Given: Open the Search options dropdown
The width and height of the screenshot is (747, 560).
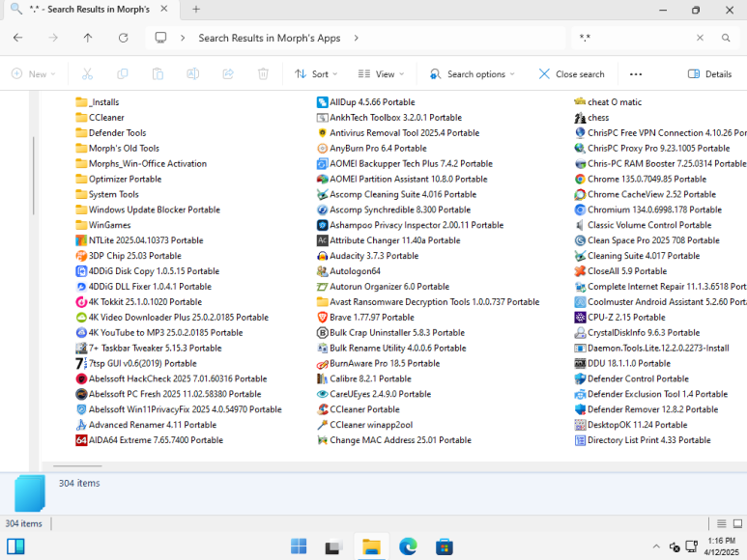Looking at the screenshot, I should [473, 74].
